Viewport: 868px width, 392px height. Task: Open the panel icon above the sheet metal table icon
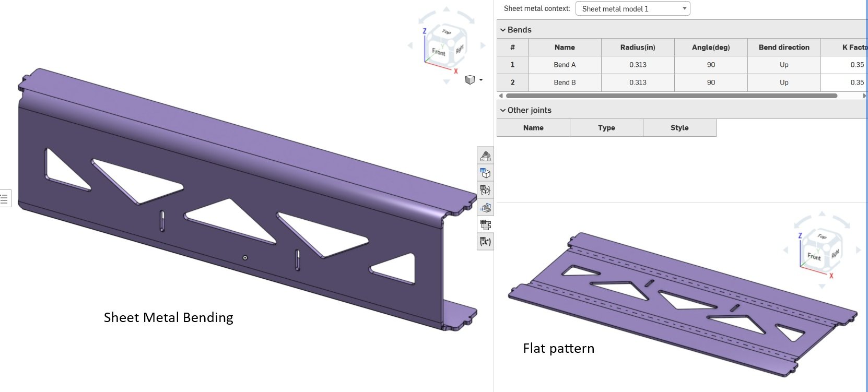point(485,207)
